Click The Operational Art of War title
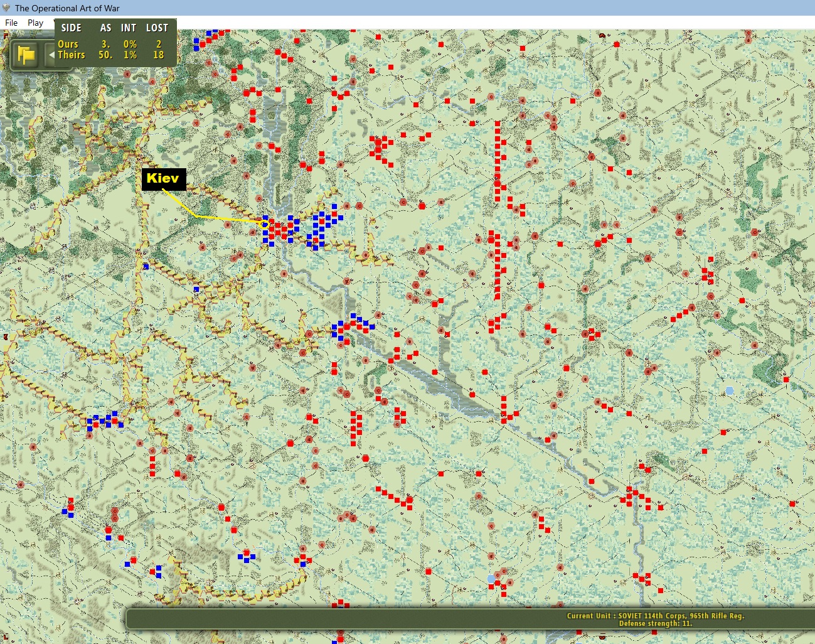Viewport: 815px width, 644px height. click(67, 8)
